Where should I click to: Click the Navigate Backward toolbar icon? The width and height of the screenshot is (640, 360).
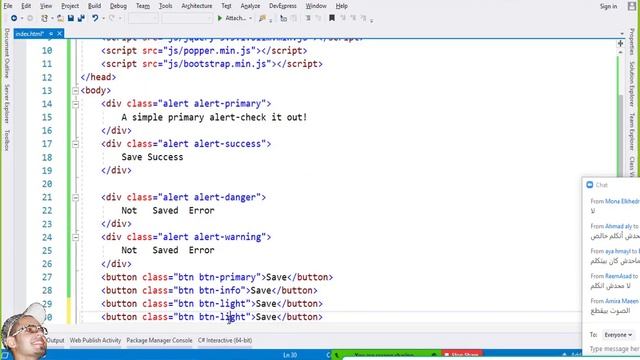click(x=14, y=18)
